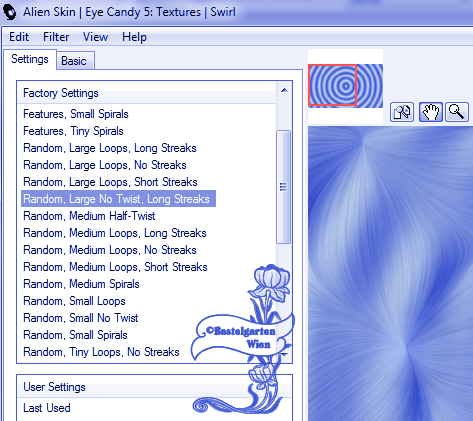The image size is (473, 421).
Task: Click the factory settings scrollbar thumb
Action: point(284,187)
